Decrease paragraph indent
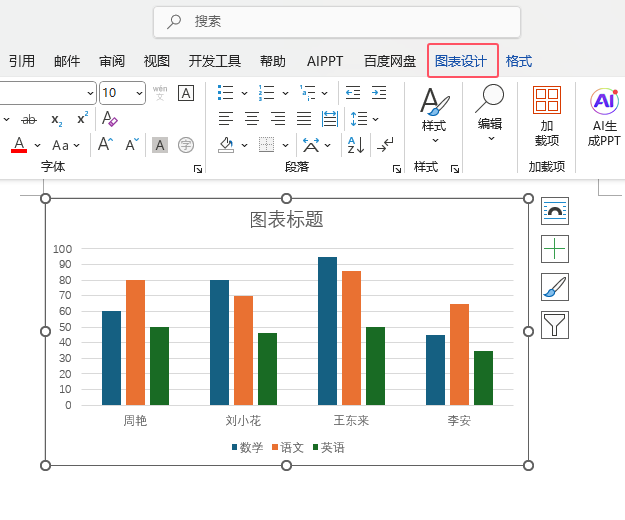The width and height of the screenshot is (625, 520). tap(353, 93)
